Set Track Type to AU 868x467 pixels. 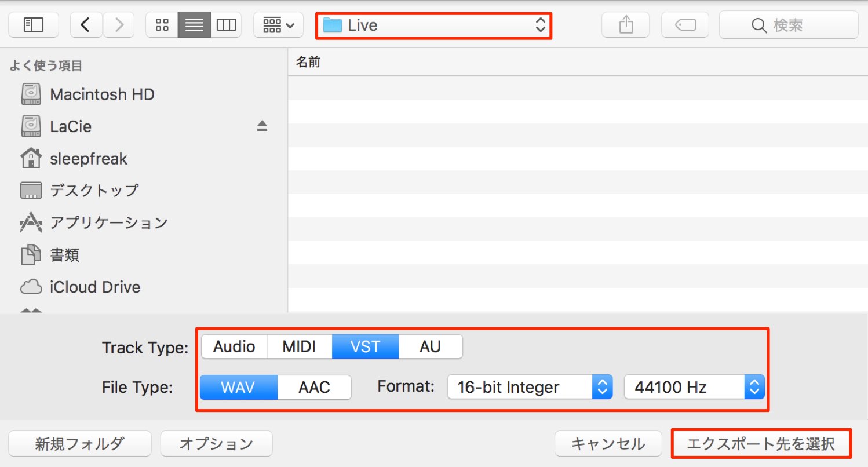coord(431,346)
